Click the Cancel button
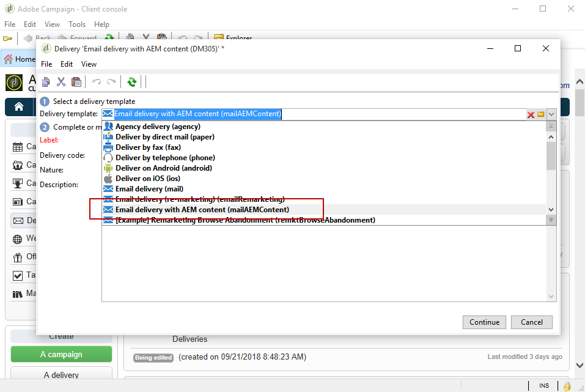The image size is (585, 392). (532, 322)
